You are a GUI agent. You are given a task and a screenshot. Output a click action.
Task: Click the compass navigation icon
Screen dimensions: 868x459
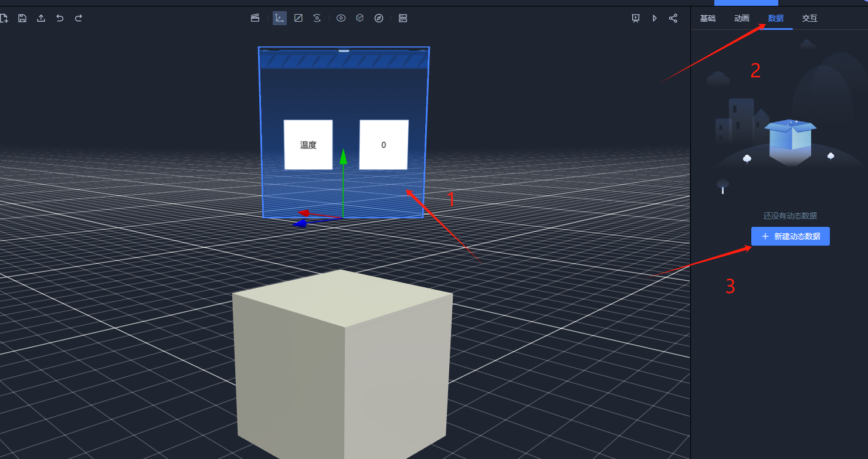379,18
